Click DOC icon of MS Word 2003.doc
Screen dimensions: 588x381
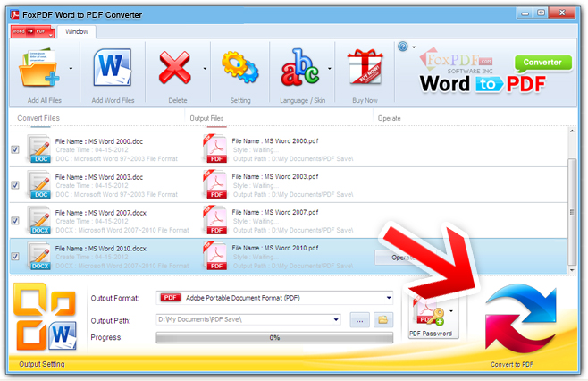tap(39, 184)
